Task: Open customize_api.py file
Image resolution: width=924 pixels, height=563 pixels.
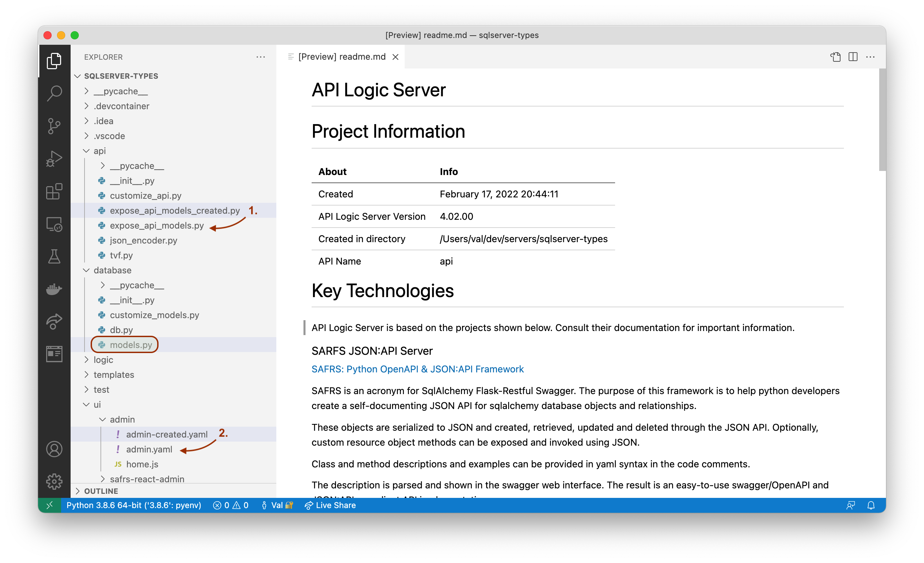Action: [173, 196]
